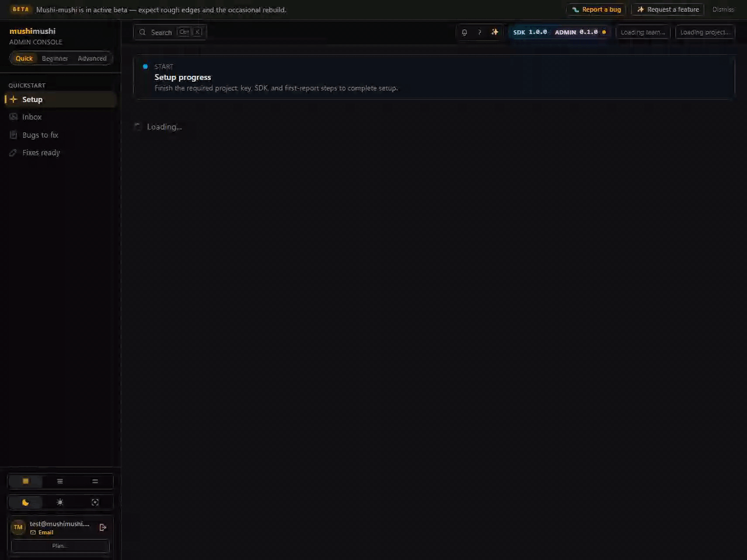Click Request a feature button
This screenshot has width=747, height=560.
pos(668,9)
